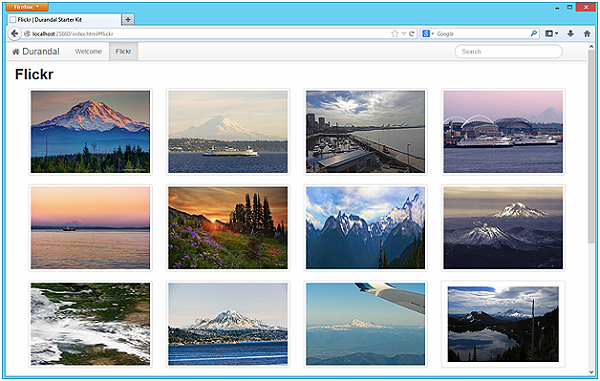Open the twin snowy volcanoes aerial photo
Image resolution: width=600 pixels, height=381 pixels.
(x=503, y=228)
